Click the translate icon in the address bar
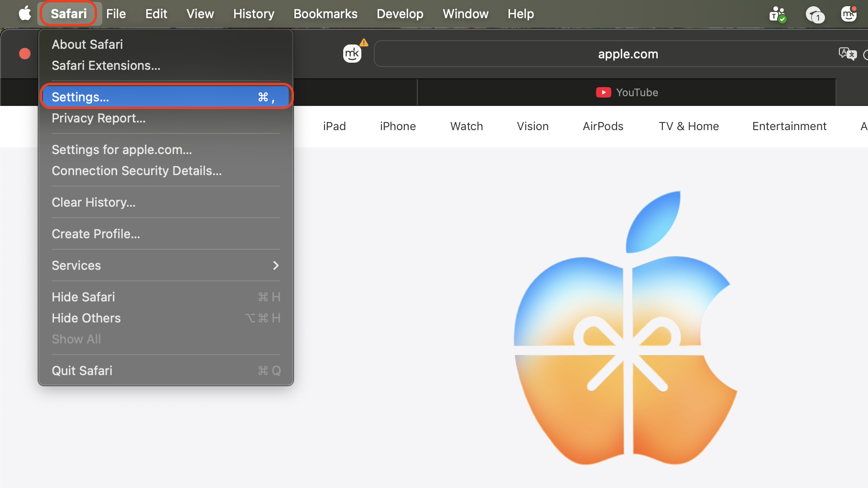This screenshot has height=488, width=868. pyautogui.click(x=847, y=54)
